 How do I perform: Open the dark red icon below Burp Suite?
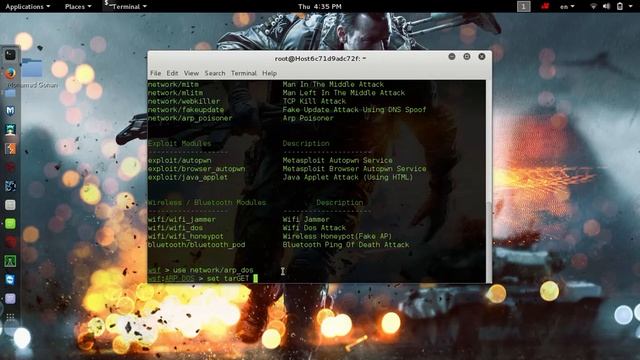10,167
